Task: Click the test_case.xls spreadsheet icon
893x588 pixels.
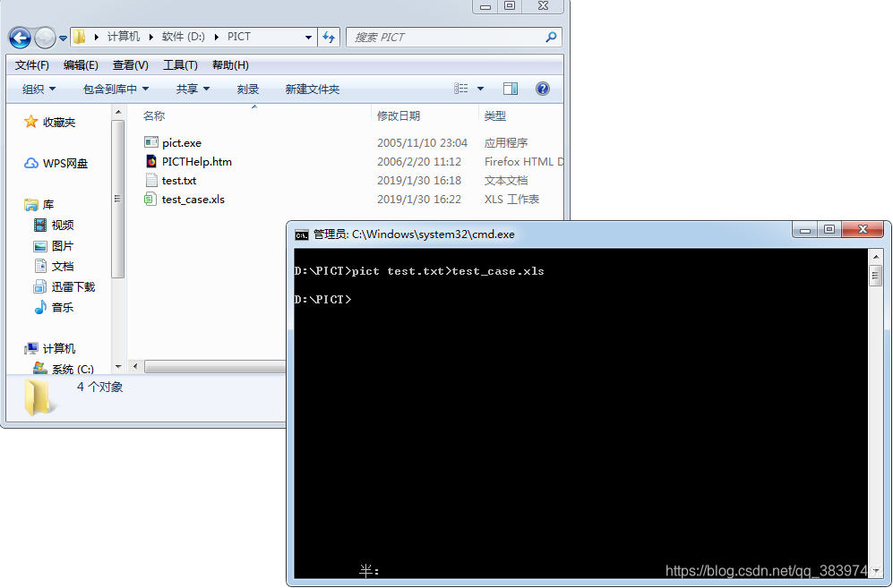Action: (150, 200)
